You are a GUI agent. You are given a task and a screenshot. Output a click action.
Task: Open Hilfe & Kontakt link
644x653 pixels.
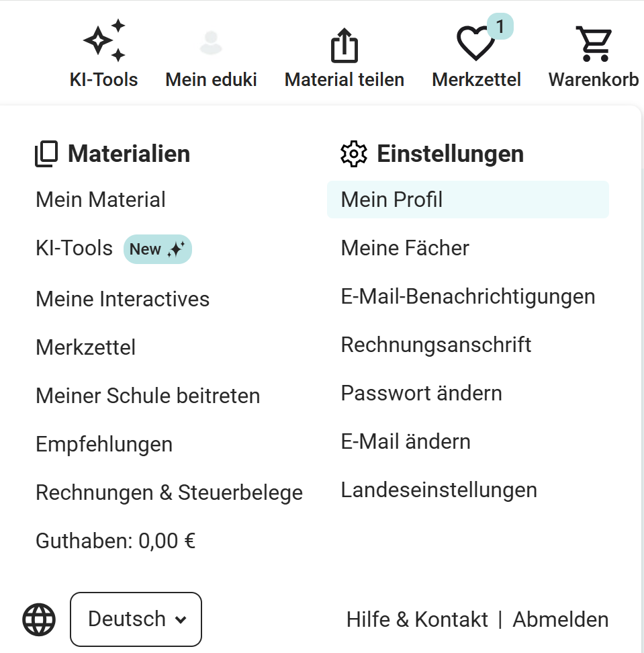coord(417,619)
